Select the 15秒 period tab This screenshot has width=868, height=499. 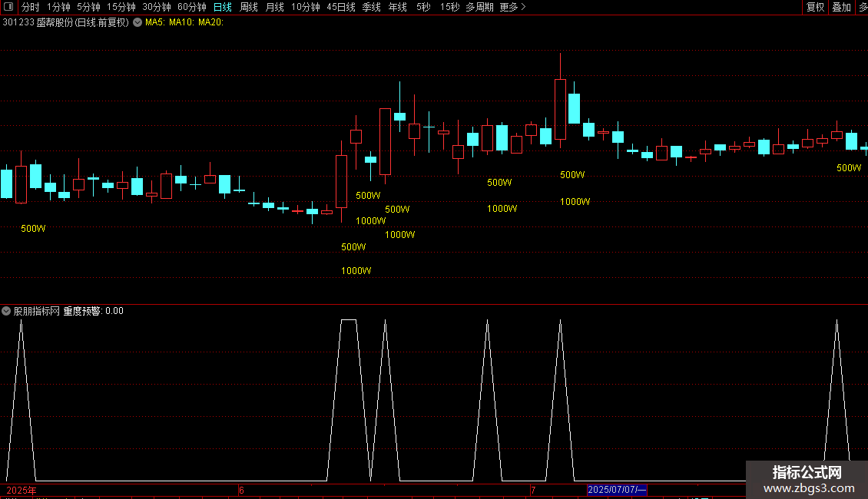coord(449,7)
